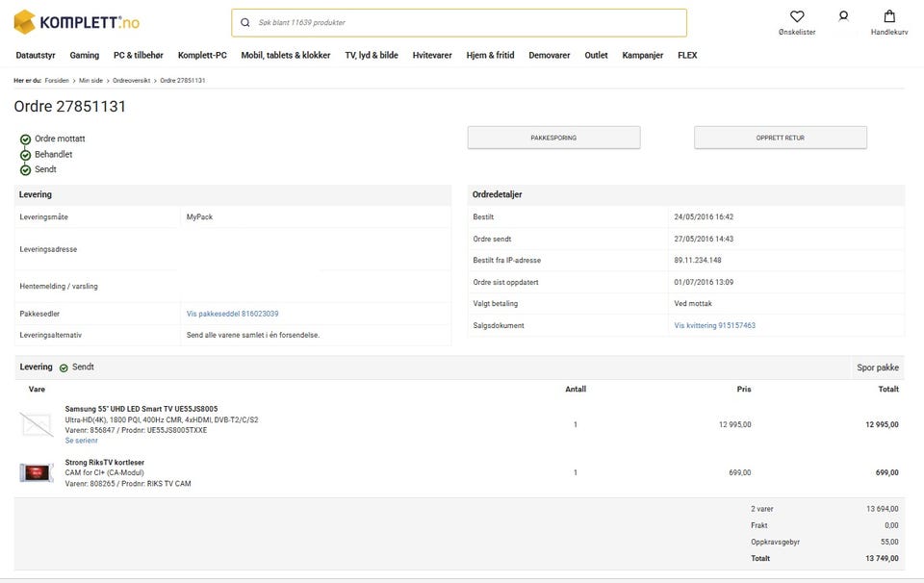Click the RiksTV kortleser thumbnail

click(37, 472)
